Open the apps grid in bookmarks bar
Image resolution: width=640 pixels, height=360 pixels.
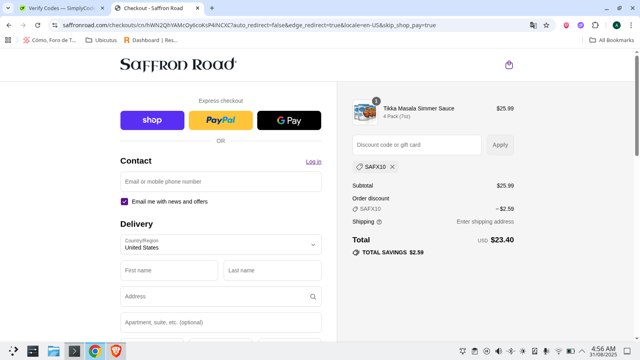(x=8, y=40)
